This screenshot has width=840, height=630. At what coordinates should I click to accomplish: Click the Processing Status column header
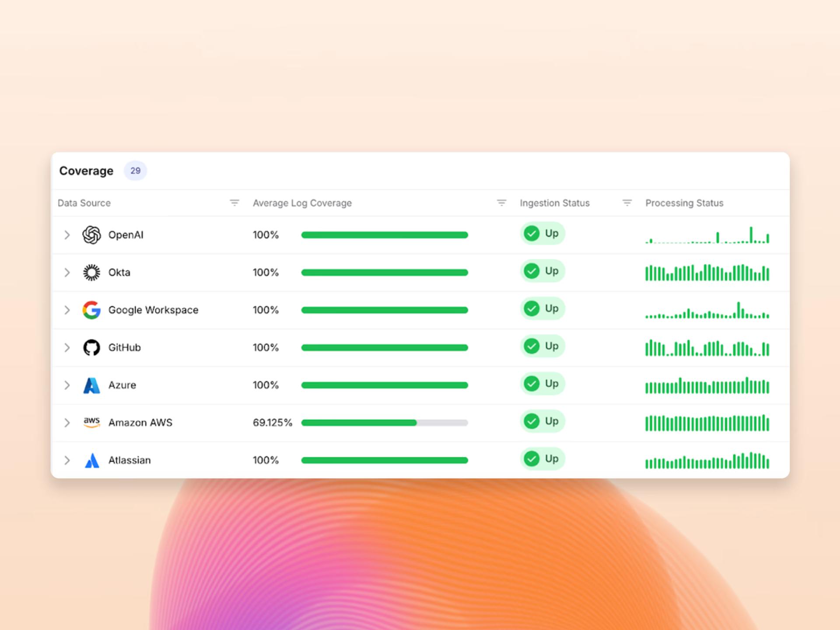pos(685,203)
